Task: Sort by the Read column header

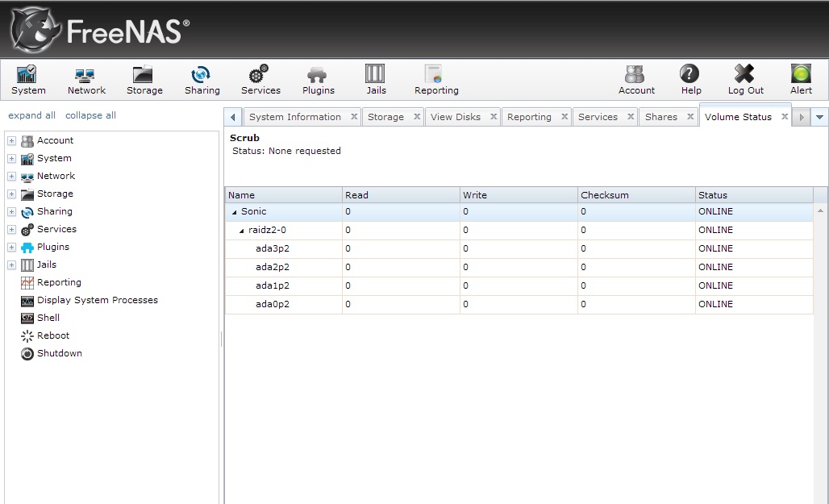Action: (x=402, y=195)
